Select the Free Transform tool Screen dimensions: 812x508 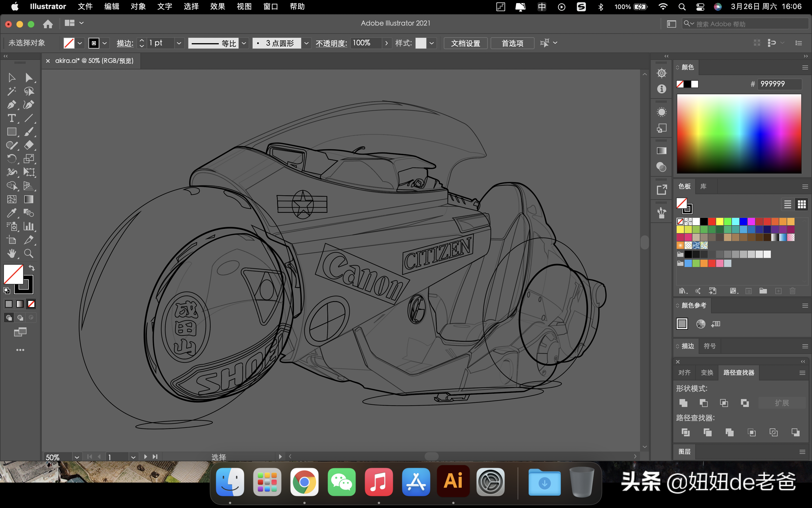[29, 172]
